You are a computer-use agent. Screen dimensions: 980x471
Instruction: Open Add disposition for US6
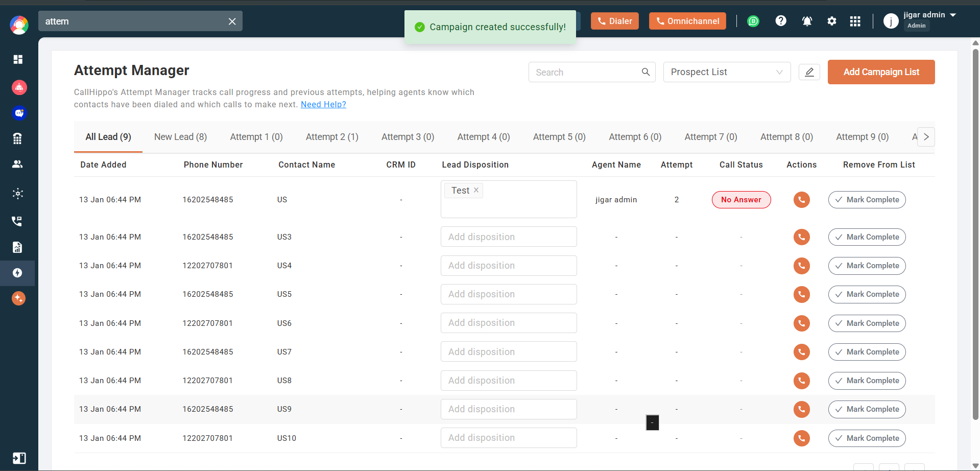pos(509,323)
